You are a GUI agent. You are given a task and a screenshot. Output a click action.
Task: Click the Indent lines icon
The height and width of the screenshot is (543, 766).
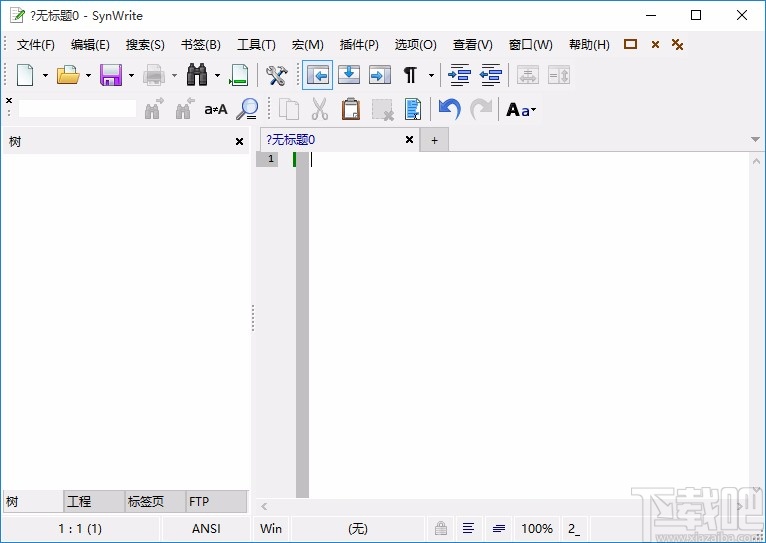(459, 75)
